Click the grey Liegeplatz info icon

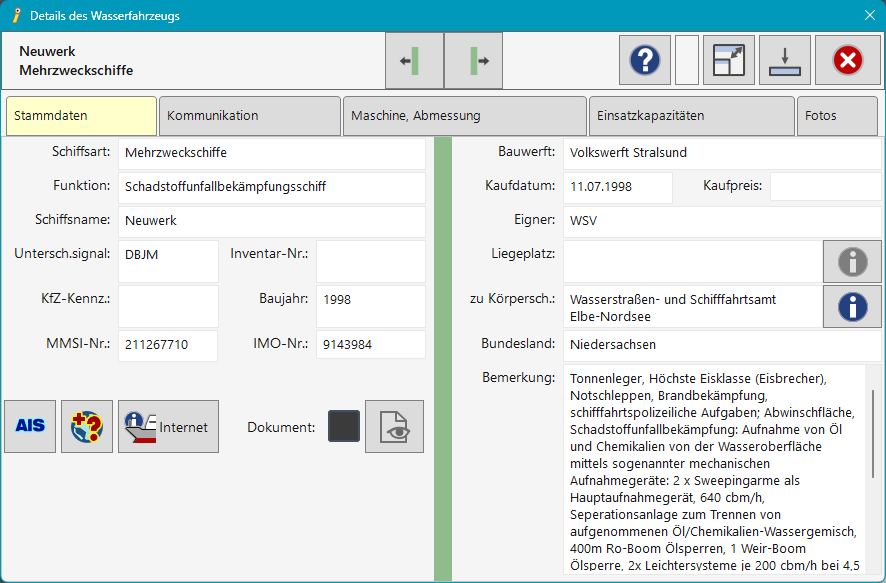coord(852,262)
